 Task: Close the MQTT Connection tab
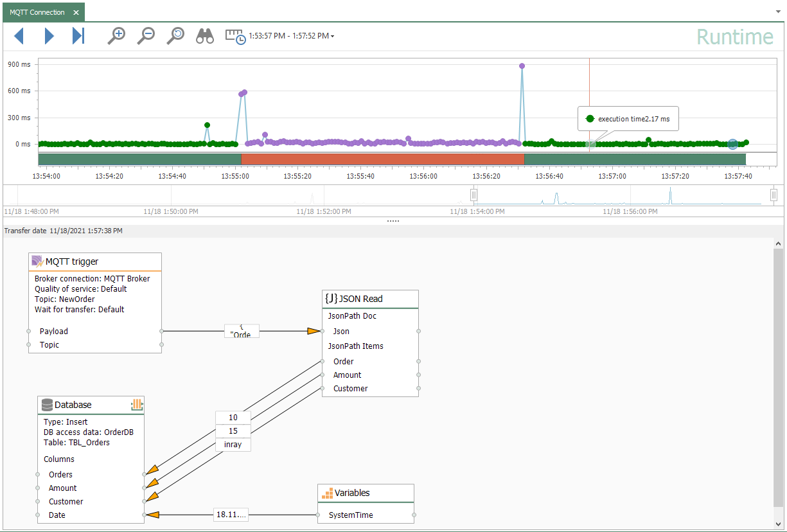pos(76,12)
